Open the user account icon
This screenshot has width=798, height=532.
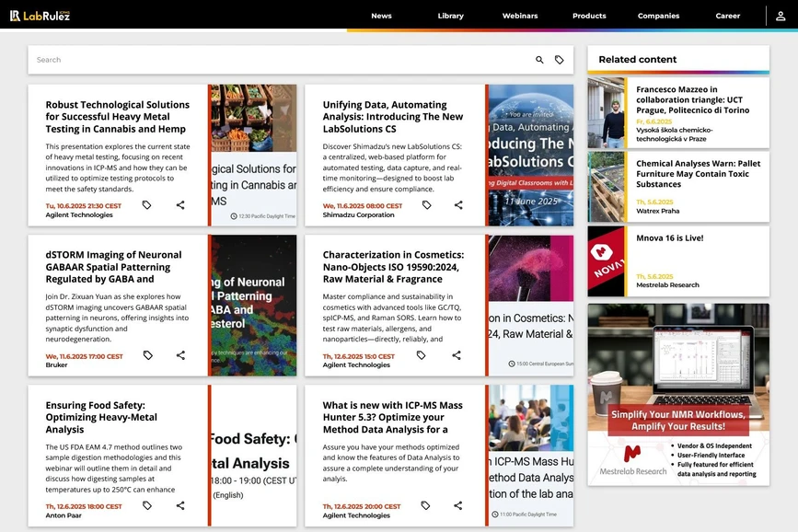(781, 16)
